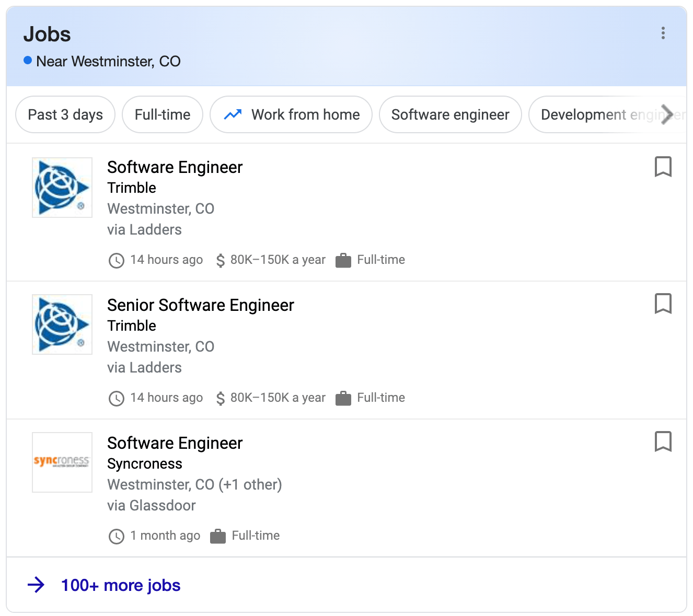
Task: Click the Trimble company logo
Action: 62,187
